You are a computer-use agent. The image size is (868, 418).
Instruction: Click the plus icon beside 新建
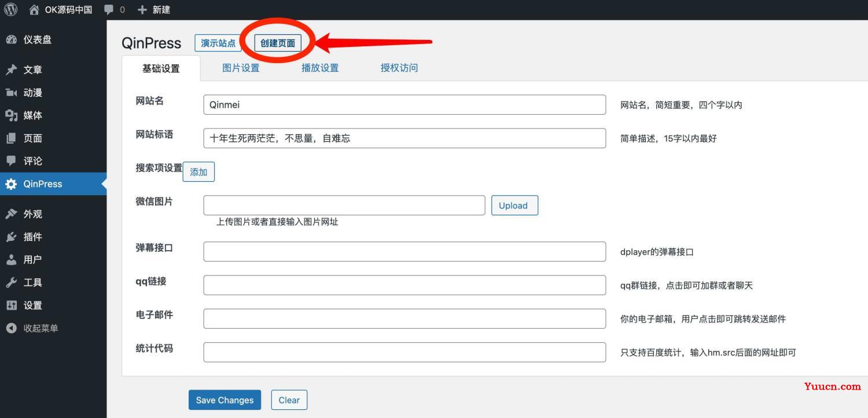point(142,10)
